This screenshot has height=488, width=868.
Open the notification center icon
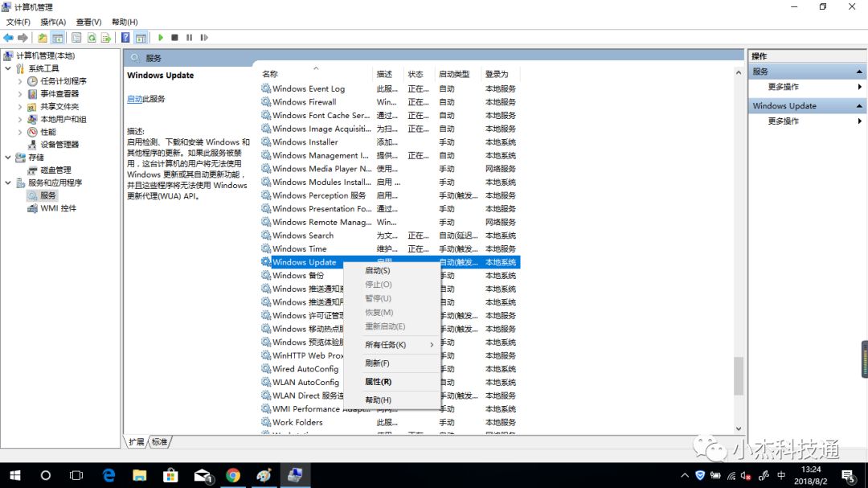point(848,475)
